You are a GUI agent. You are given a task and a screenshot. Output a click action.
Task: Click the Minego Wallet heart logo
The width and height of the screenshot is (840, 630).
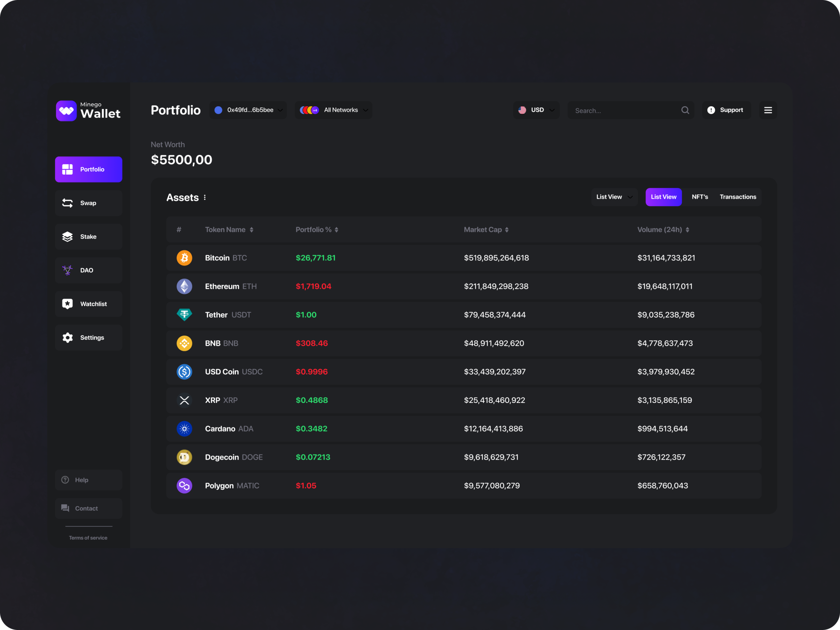[x=66, y=111]
